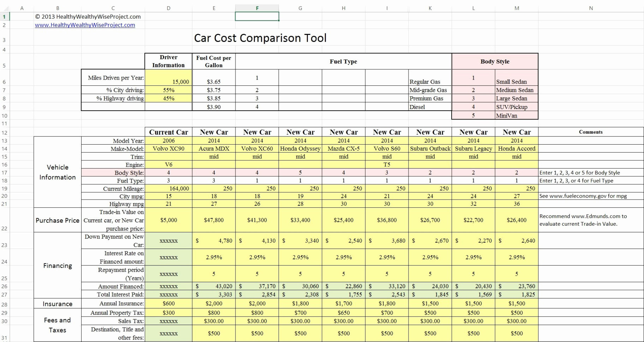Click the % City driving percentage cell
Image resolution: width=644 pixels, height=342 pixels.
(x=168, y=90)
